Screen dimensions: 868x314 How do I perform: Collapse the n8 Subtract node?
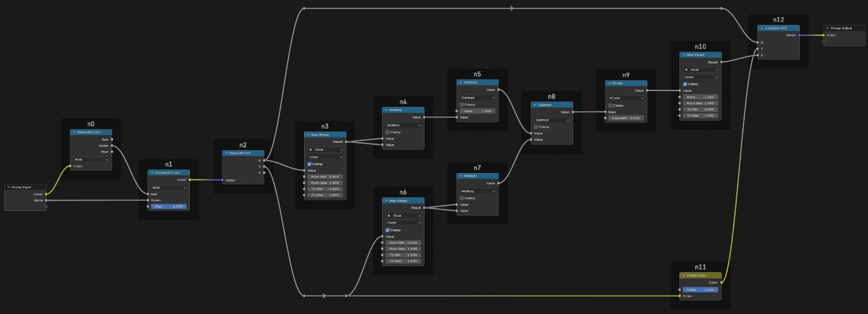tap(535, 105)
